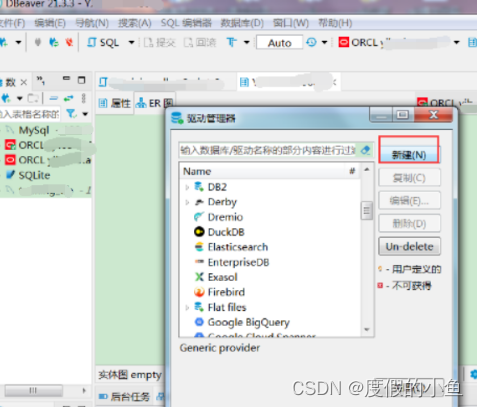Click the driver list scroll down arrow

coord(367,330)
